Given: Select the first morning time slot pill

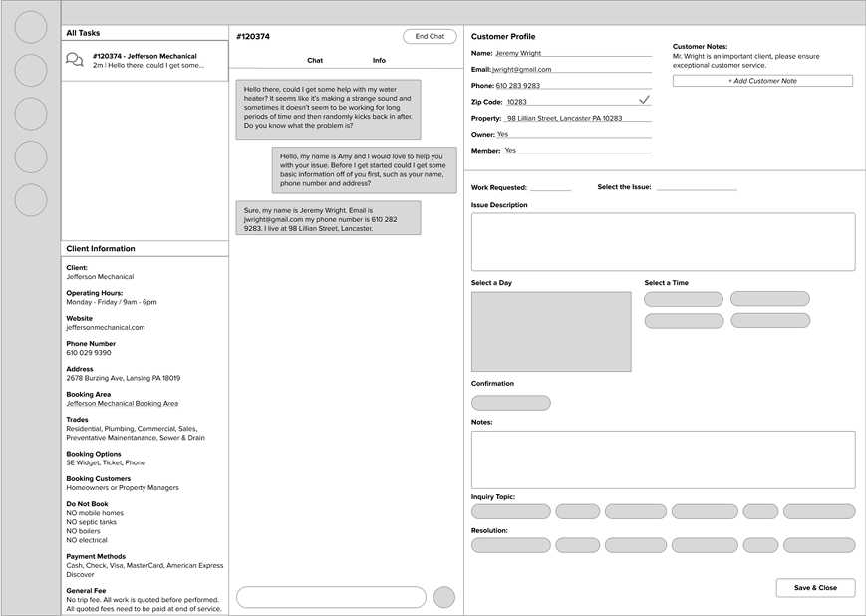Looking at the screenshot, I should click(683, 298).
